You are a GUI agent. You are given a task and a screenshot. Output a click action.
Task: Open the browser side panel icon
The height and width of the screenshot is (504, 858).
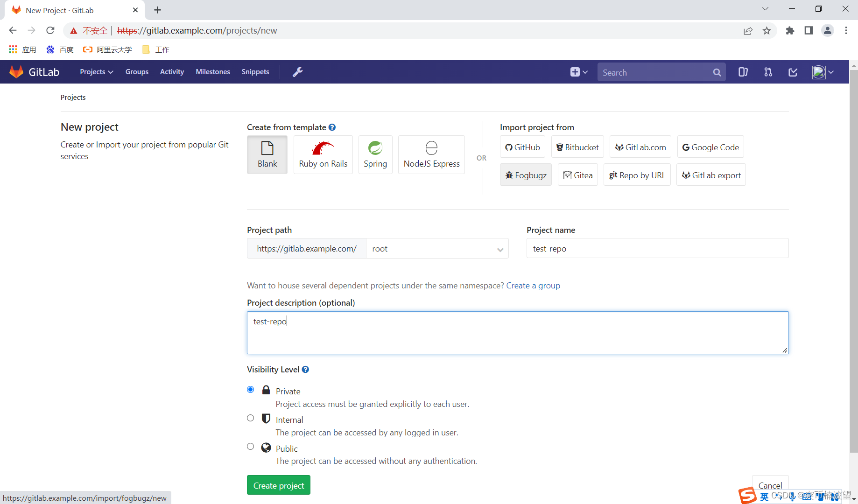coord(809,30)
